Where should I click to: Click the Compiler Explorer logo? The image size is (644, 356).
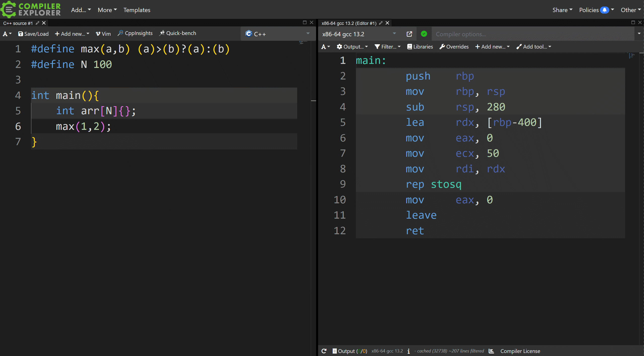click(x=31, y=10)
